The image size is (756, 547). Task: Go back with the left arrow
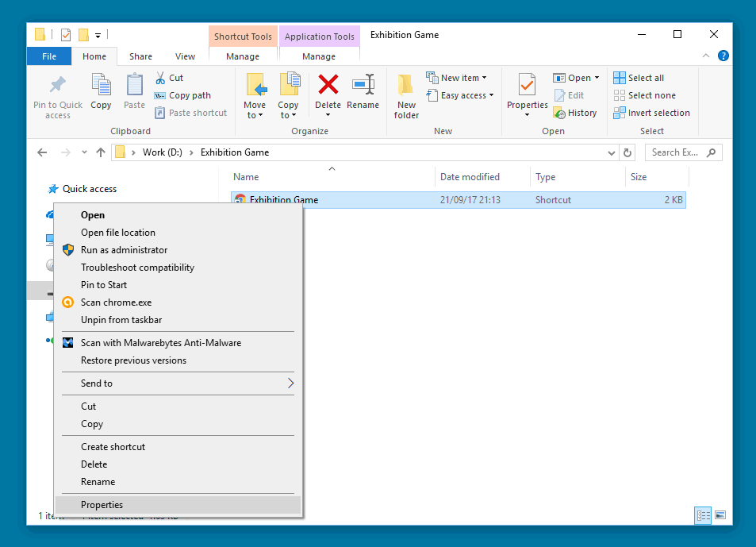coord(42,152)
